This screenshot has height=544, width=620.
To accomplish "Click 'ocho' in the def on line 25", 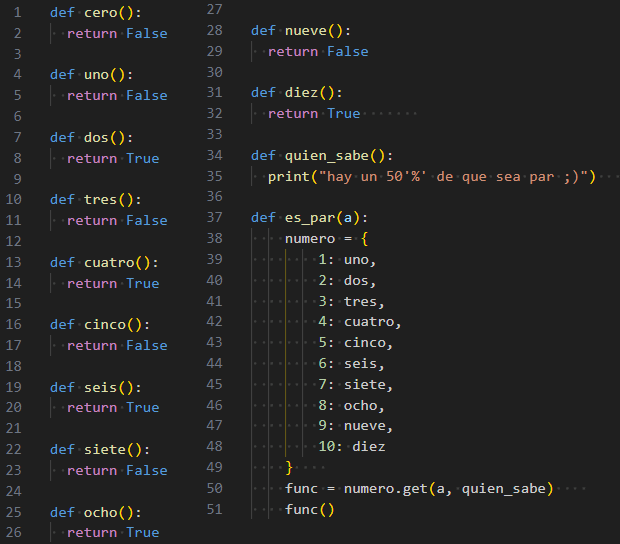I will (x=101, y=512).
